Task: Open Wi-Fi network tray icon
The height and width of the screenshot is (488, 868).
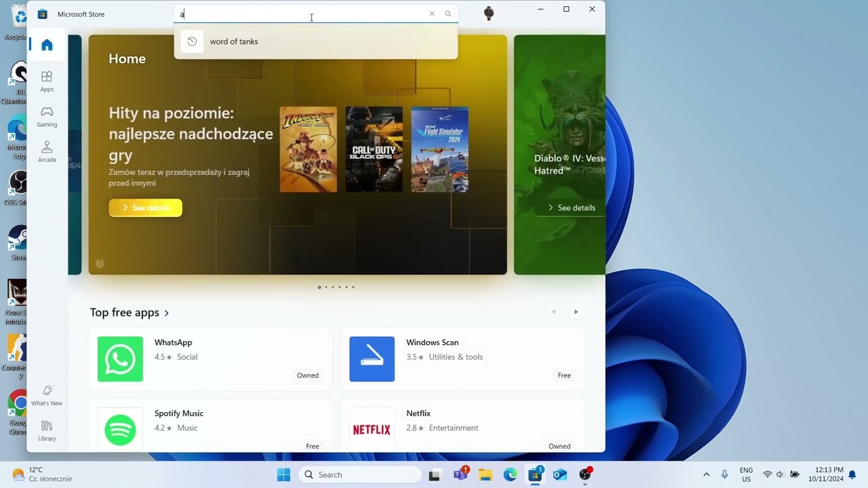Action: [768, 474]
